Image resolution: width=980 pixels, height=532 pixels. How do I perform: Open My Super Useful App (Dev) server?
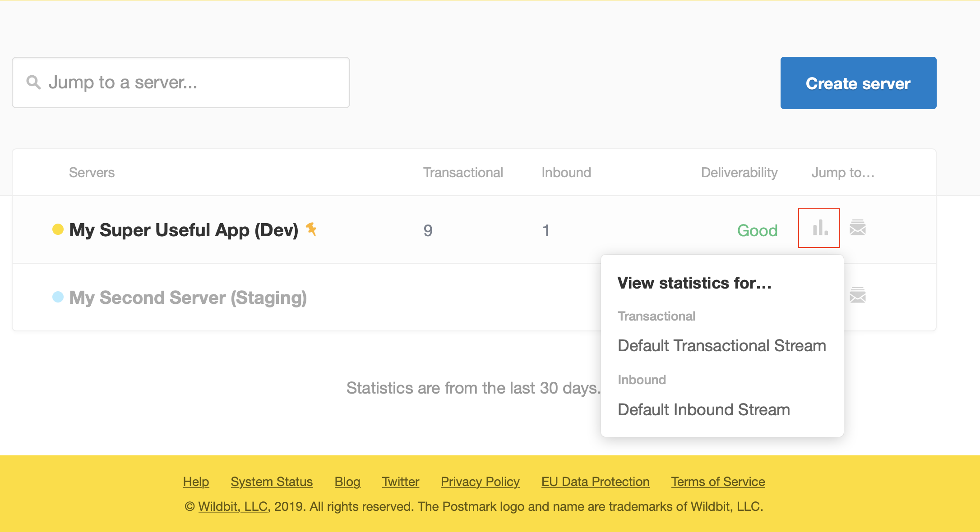pos(184,230)
